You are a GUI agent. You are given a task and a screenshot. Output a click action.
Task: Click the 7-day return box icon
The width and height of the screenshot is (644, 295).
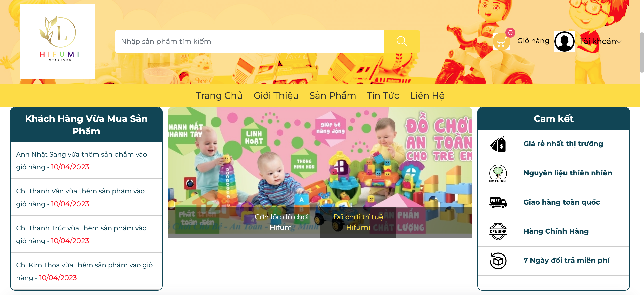click(x=498, y=261)
